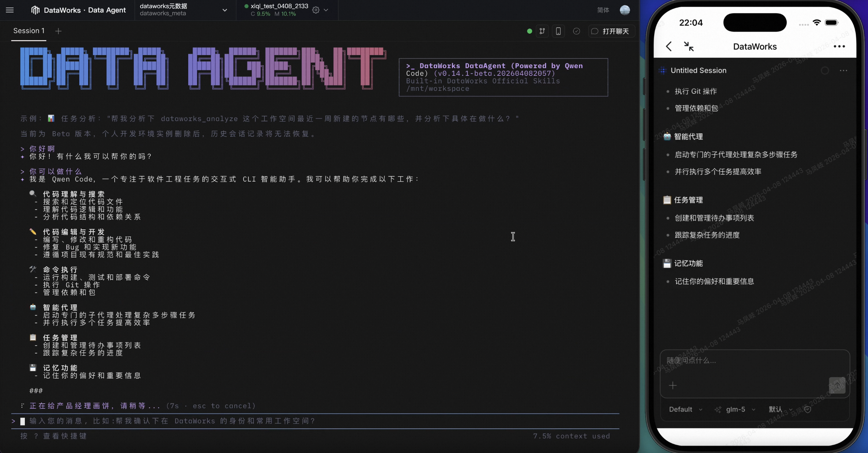This screenshot has width=868, height=453.
Task: Click the check-circle icon in session toolbar
Action: pyautogui.click(x=576, y=31)
